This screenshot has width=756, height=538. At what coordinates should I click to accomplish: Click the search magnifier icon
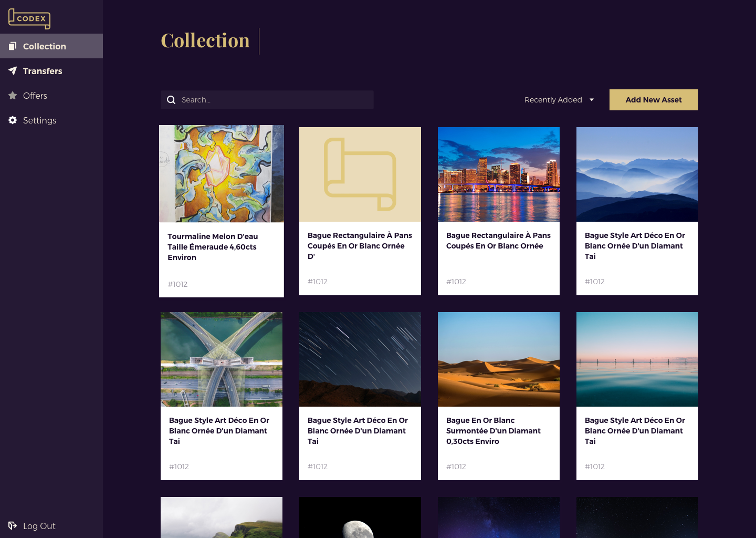pyautogui.click(x=171, y=100)
